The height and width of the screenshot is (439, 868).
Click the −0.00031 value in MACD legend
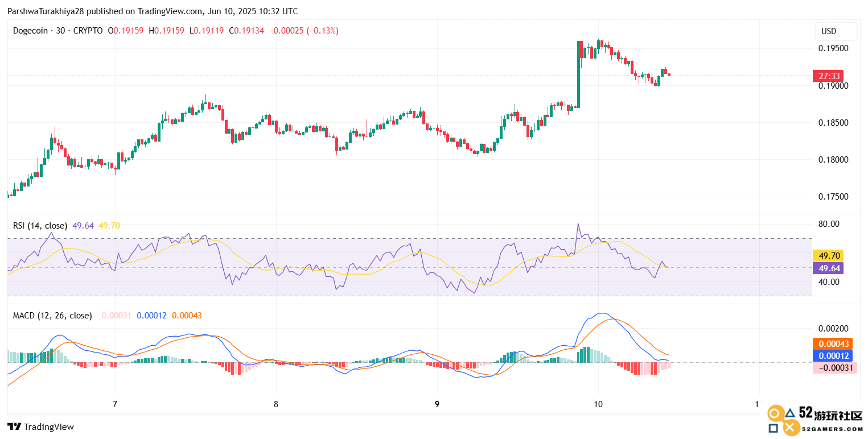tap(114, 315)
